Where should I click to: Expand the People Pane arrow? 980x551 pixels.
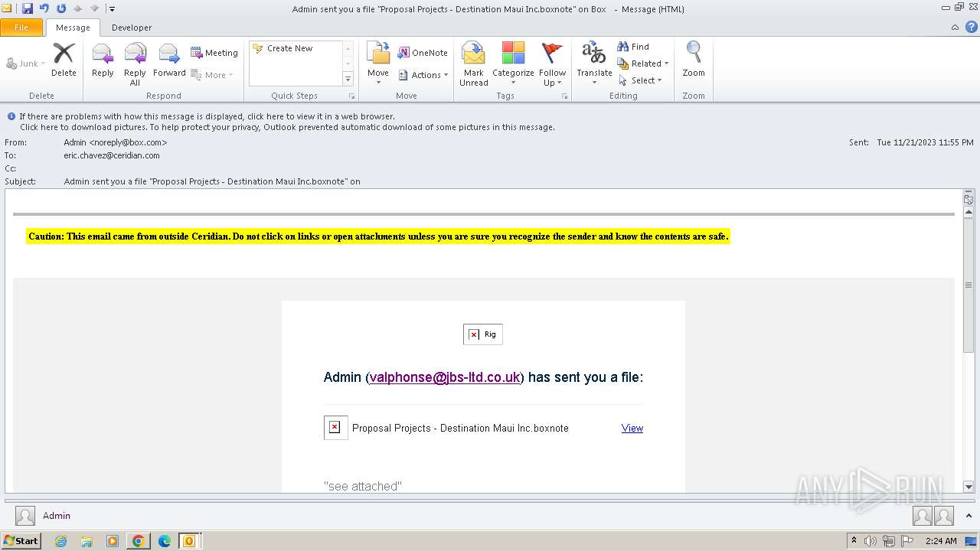click(969, 516)
